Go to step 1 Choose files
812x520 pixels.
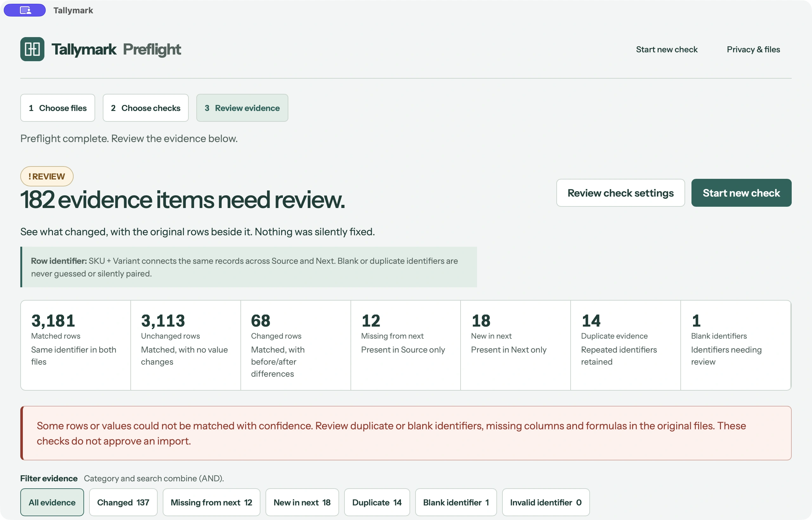pyautogui.click(x=57, y=108)
